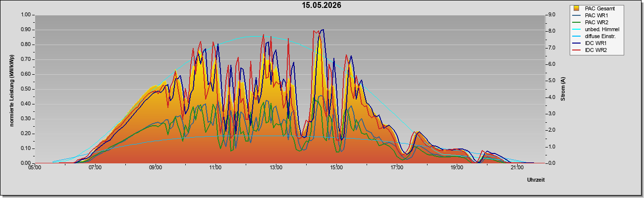Viewport: 644px width, 198px height.
Task: Select the IDC WR2 legend label
Action: click(x=596, y=50)
